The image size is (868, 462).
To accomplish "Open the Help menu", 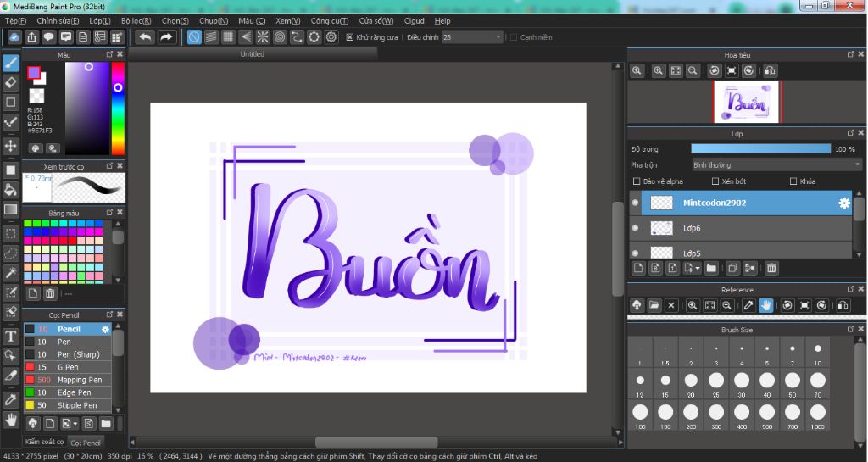I will pos(442,21).
